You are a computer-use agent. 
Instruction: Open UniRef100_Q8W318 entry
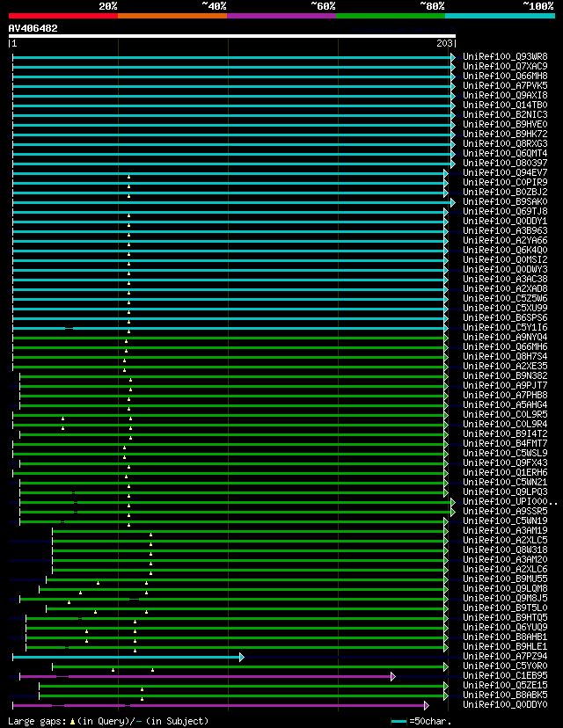(x=505, y=550)
